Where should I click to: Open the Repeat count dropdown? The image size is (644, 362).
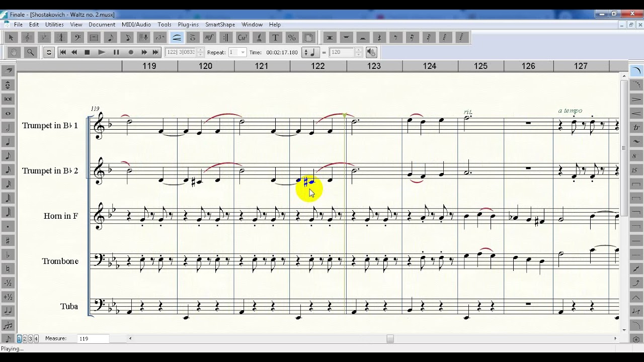coord(243,52)
